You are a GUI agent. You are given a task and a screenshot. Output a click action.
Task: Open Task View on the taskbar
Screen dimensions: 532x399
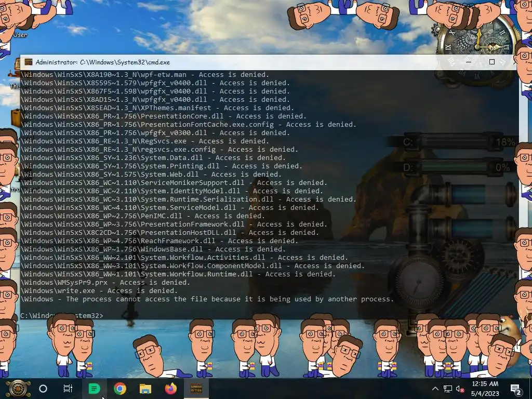[68, 389]
